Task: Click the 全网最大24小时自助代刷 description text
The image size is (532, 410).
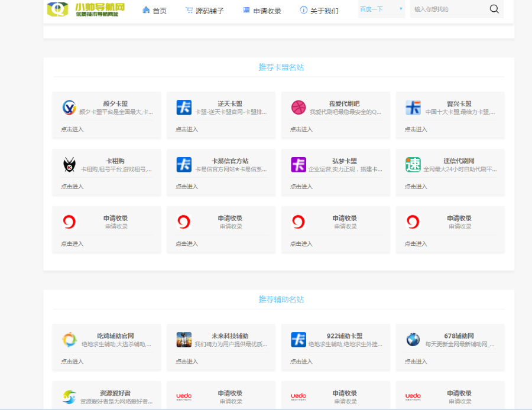Action: click(x=460, y=170)
